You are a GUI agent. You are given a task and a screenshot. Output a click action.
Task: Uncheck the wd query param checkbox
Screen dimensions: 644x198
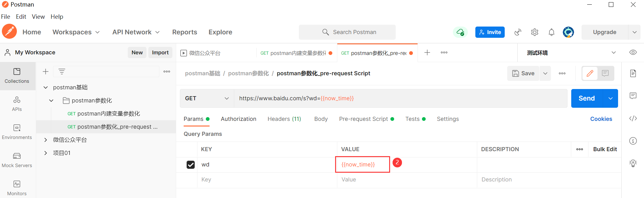point(191,165)
